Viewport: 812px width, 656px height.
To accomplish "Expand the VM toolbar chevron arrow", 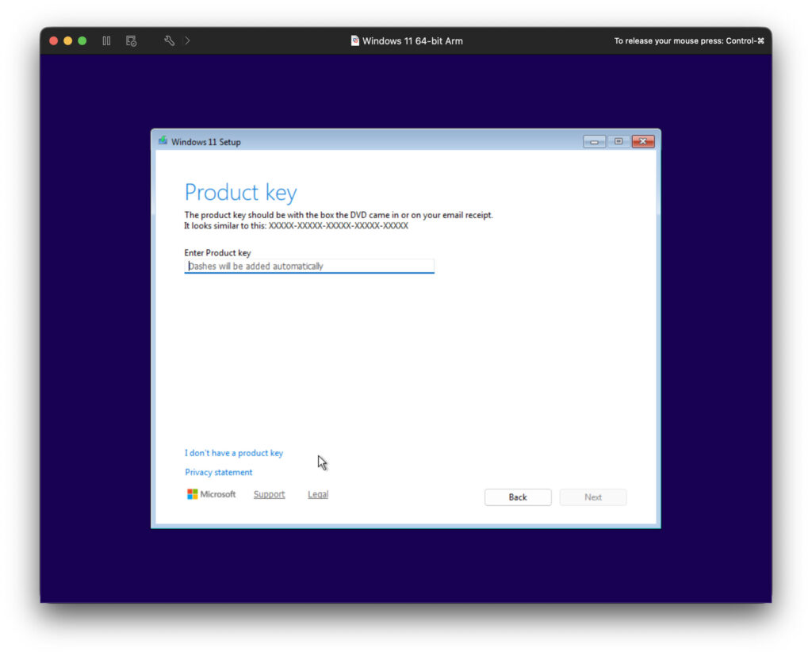I will 187,40.
